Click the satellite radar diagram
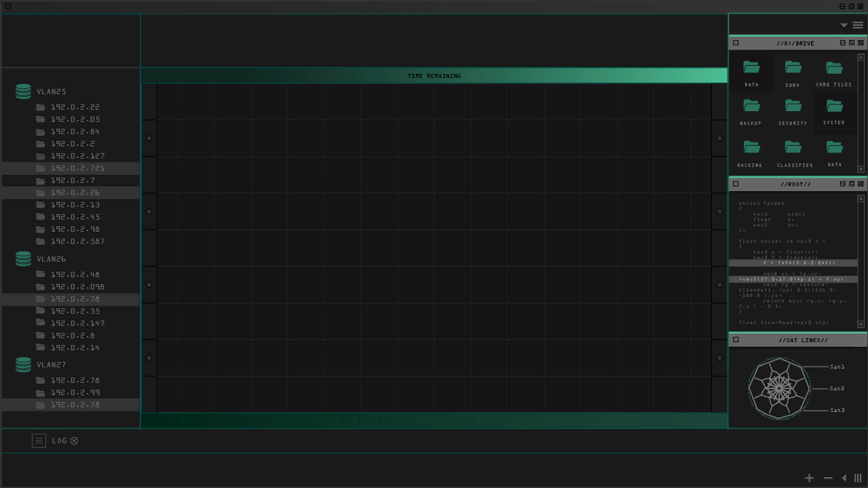This screenshot has width=868, height=488. pyautogui.click(x=779, y=388)
